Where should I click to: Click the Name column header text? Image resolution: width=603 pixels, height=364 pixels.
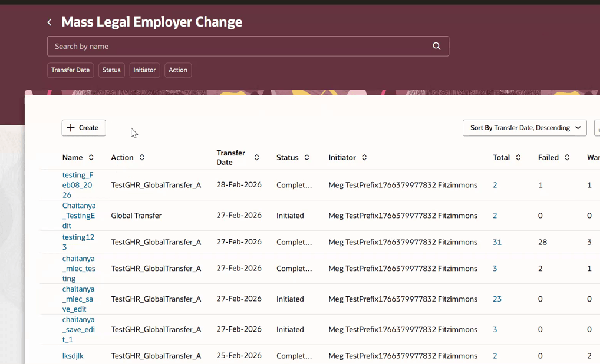click(x=73, y=157)
